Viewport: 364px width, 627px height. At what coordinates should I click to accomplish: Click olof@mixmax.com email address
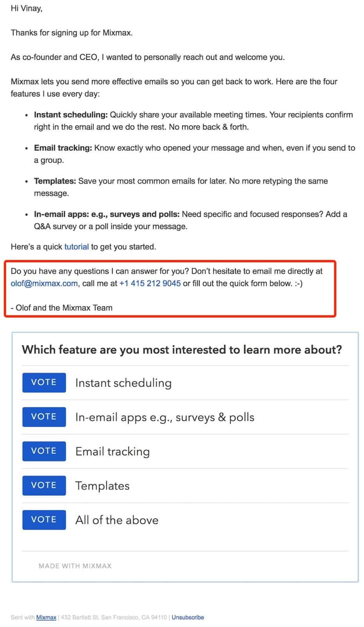tap(44, 283)
